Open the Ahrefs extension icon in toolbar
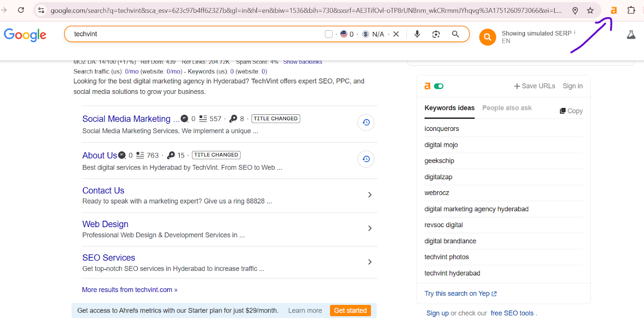644x323 pixels. coord(614,10)
